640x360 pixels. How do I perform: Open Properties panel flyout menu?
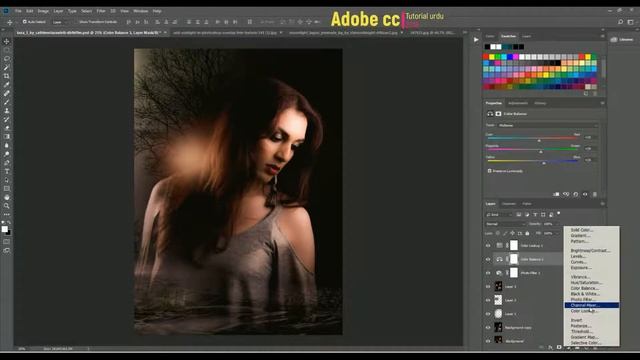pyautogui.click(x=602, y=103)
